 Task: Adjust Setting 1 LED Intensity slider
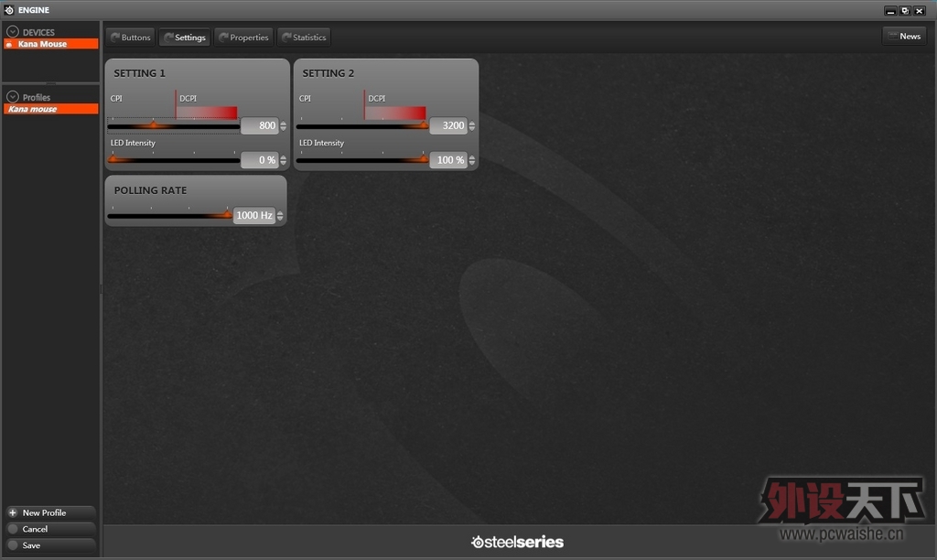[x=173, y=160]
